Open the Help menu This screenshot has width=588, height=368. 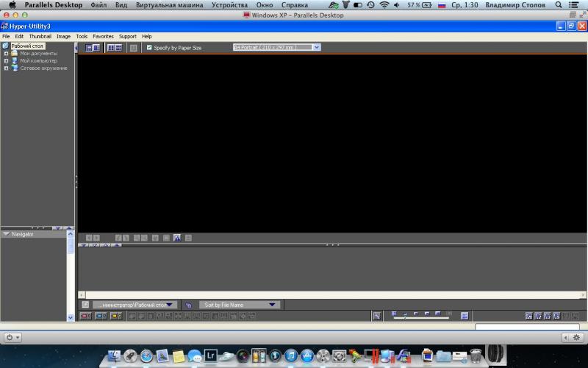click(146, 36)
